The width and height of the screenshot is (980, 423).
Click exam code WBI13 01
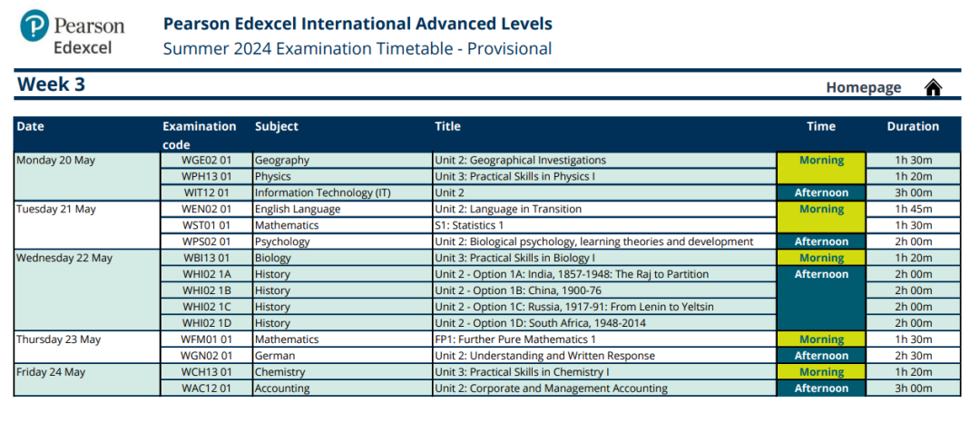(206, 258)
